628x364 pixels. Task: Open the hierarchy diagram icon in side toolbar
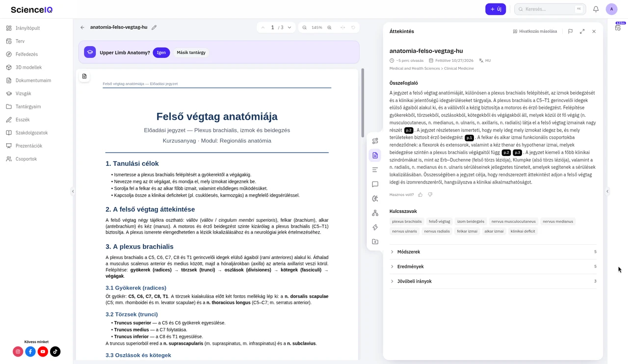[375, 213]
